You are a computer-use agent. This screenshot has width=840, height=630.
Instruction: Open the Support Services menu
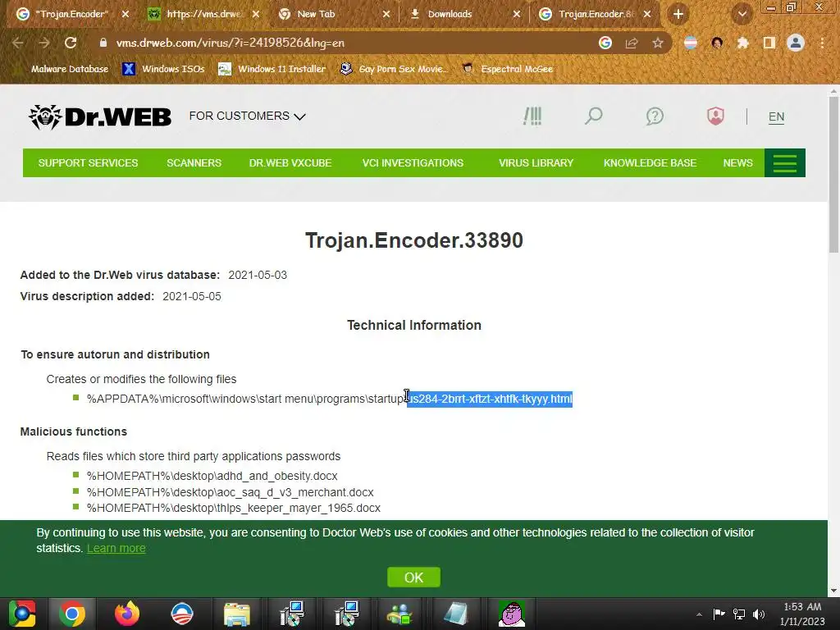(88, 163)
